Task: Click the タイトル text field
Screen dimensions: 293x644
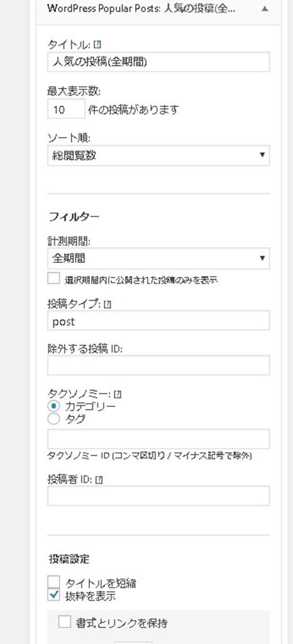Action: (158, 62)
